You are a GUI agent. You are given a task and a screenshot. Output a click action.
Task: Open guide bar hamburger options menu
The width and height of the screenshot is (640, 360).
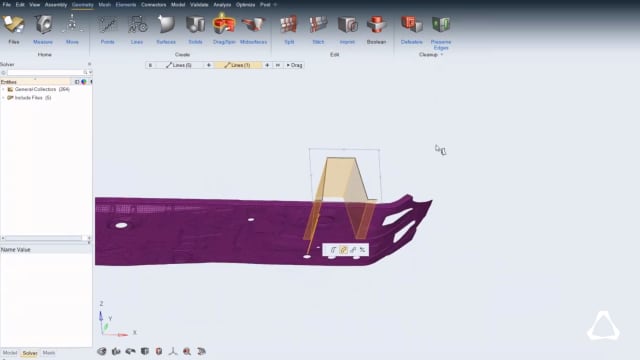click(150, 65)
